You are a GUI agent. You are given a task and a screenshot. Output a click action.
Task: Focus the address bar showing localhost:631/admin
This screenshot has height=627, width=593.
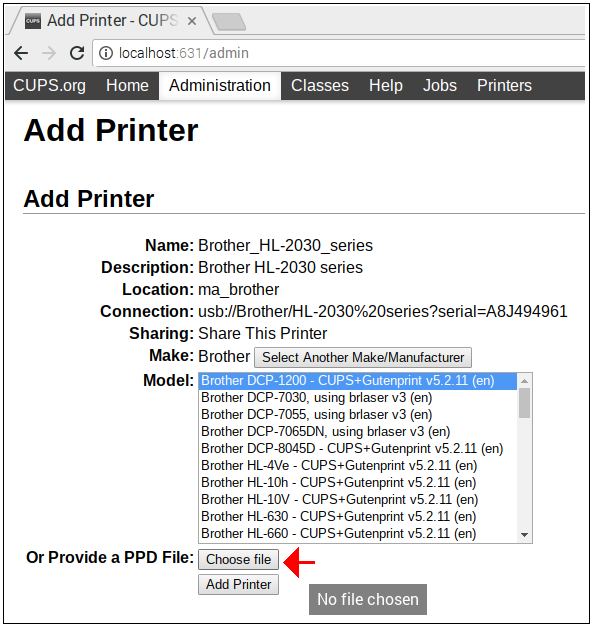coord(340,53)
